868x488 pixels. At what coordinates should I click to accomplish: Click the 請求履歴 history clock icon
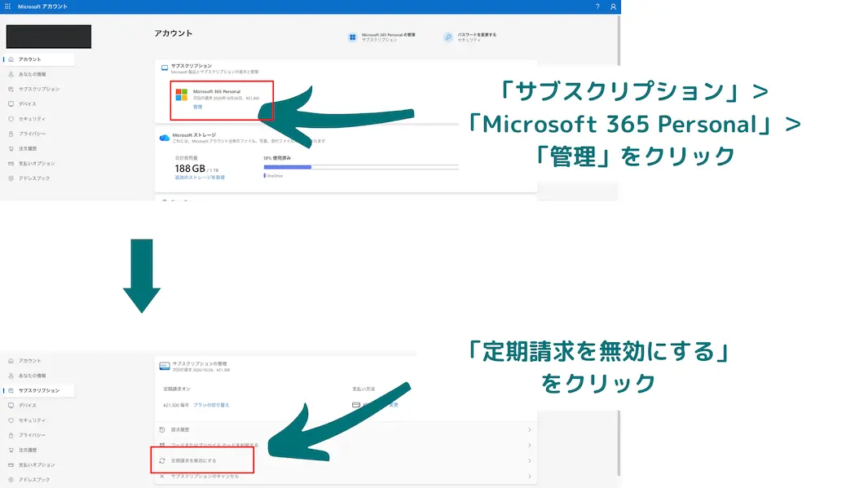click(162, 430)
